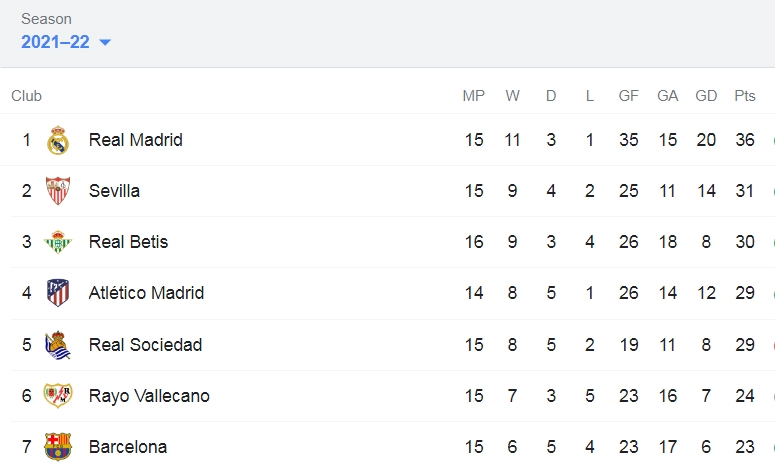775x468 pixels.
Task: Open the 2021–22 season dropdown
Action: point(66,42)
